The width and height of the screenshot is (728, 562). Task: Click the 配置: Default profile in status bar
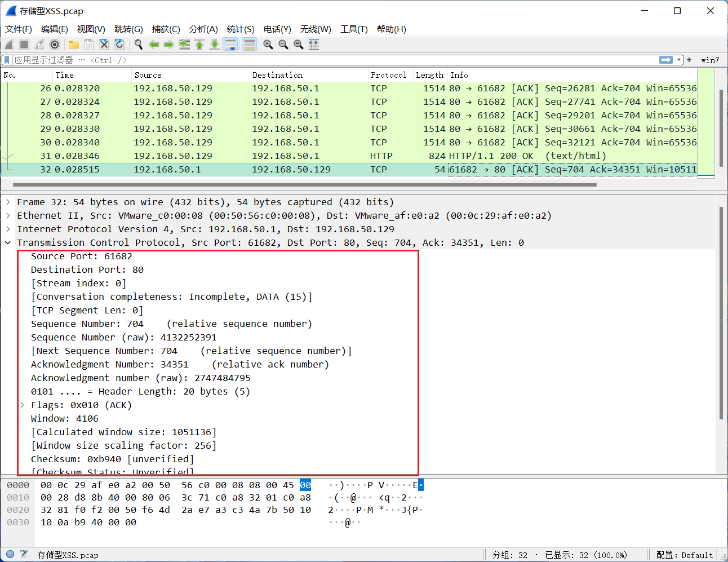tap(685, 555)
